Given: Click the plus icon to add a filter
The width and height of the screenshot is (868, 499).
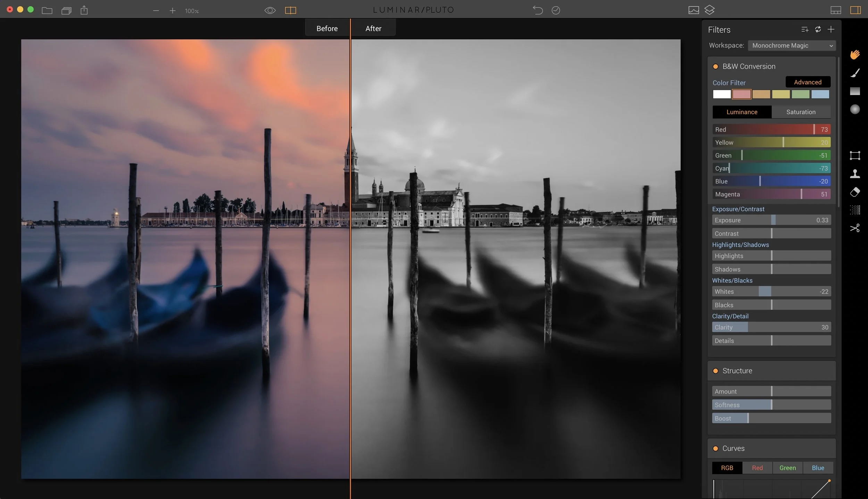Looking at the screenshot, I should (831, 30).
